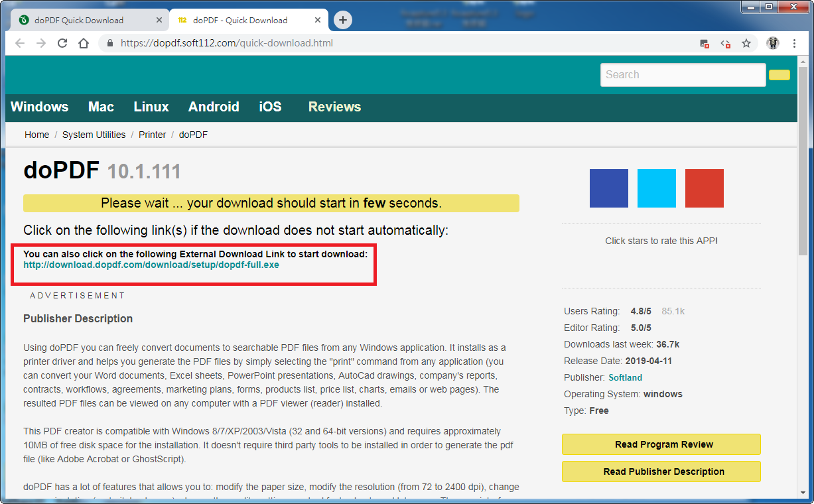Open the Mac category
This screenshot has height=504, width=814.
pyautogui.click(x=101, y=107)
